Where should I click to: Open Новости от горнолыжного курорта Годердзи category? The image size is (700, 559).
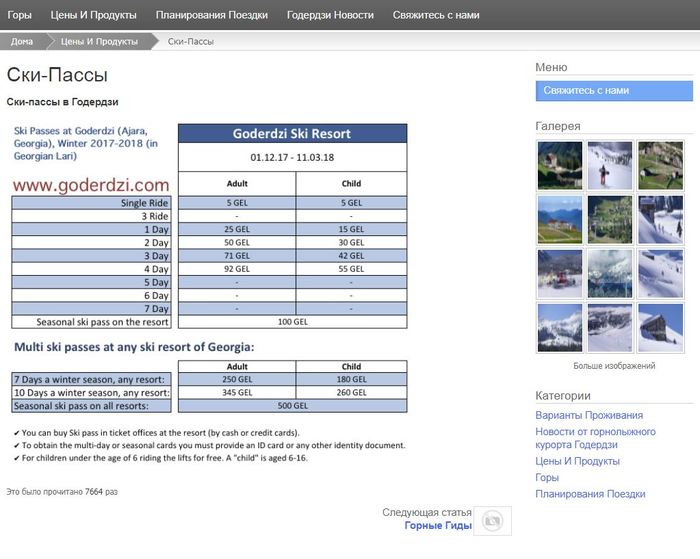click(595, 438)
